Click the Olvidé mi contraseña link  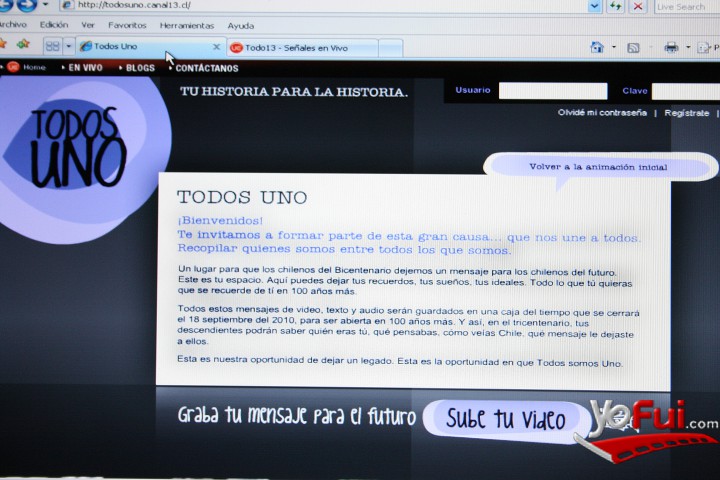click(602, 113)
